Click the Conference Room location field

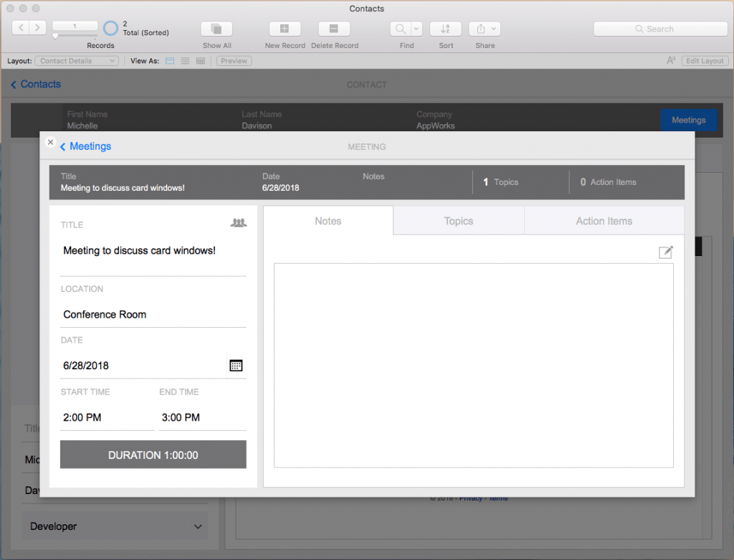(153, 315)
